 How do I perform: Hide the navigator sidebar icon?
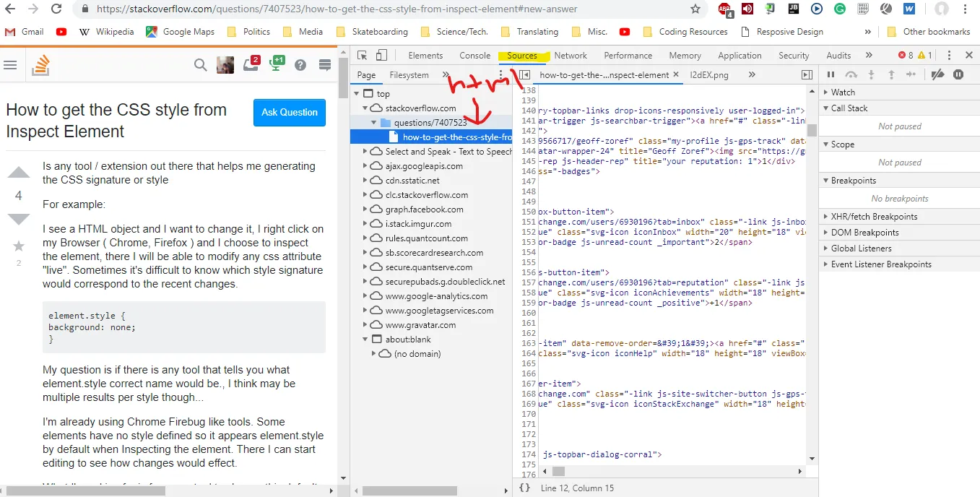[x=525, y=74]
